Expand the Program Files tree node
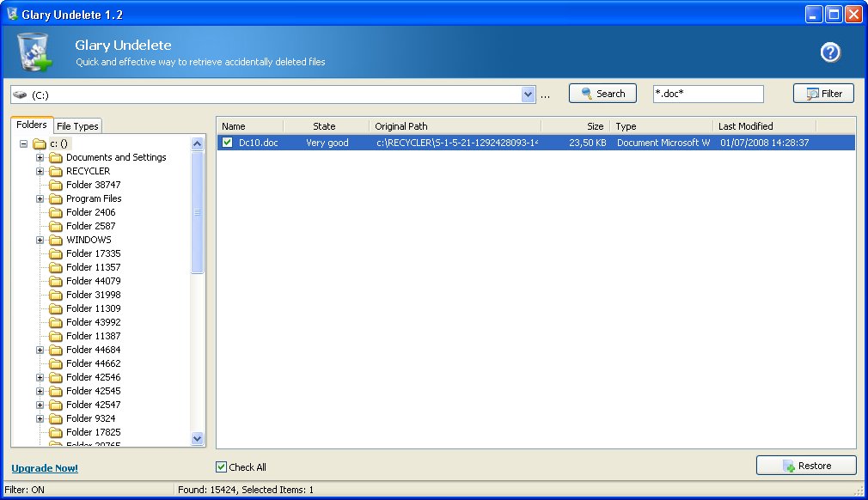Image resolution: width=868 pixels, height=500 pixels. (40, 198)
